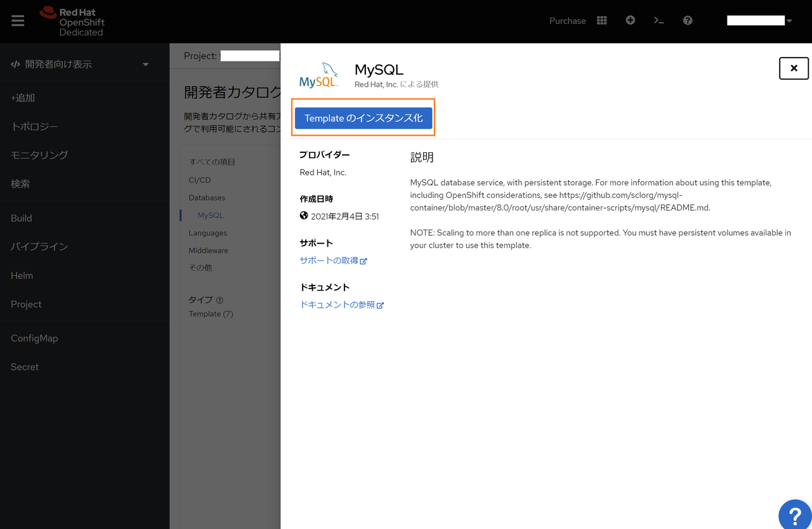Click the blue help bubble at bottom right
Image resolution: width=812 pixels, height=529 pixels.
tap(796, 515)
